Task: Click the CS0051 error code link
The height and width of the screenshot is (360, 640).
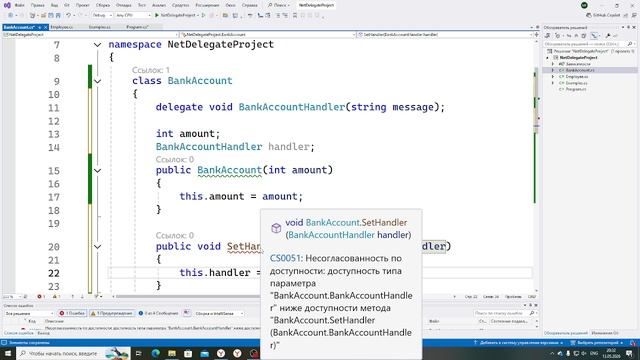Action: click(285, 258)
